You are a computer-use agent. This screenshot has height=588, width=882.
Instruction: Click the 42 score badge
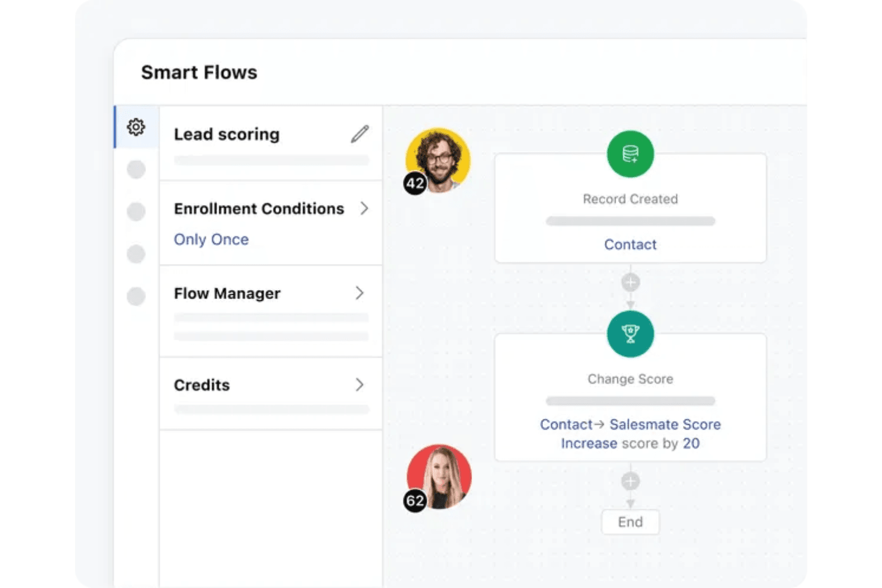pos(415,183)
